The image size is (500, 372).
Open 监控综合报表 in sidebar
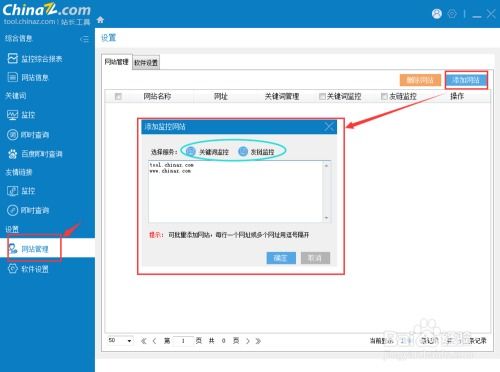tap(35, 59)
